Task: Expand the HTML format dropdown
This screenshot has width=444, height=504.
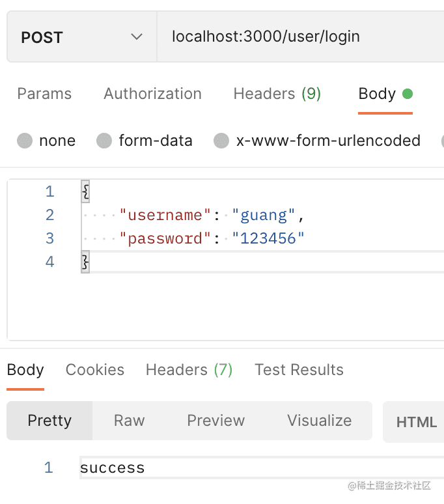Action: click(x=415, y=422)
